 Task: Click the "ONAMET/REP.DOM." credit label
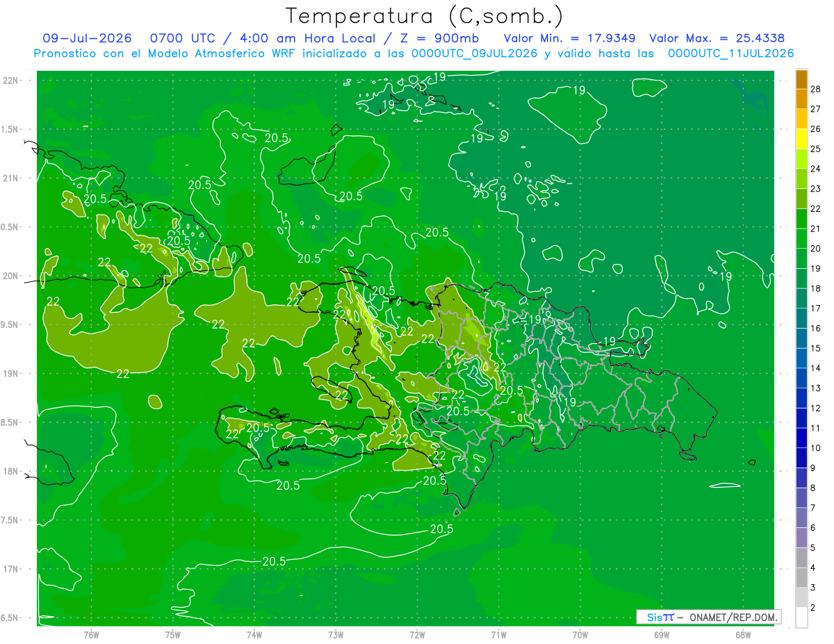click(733, 617)
